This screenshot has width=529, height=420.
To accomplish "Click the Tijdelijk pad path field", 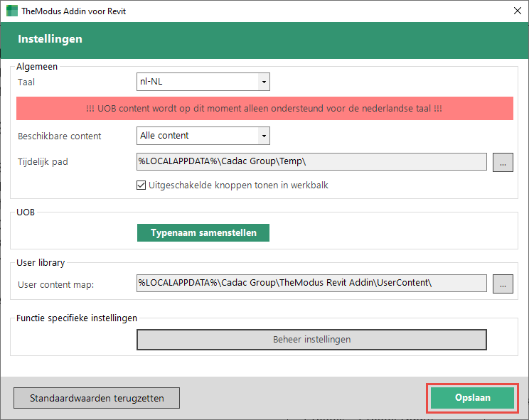I will tap(311, 161).
